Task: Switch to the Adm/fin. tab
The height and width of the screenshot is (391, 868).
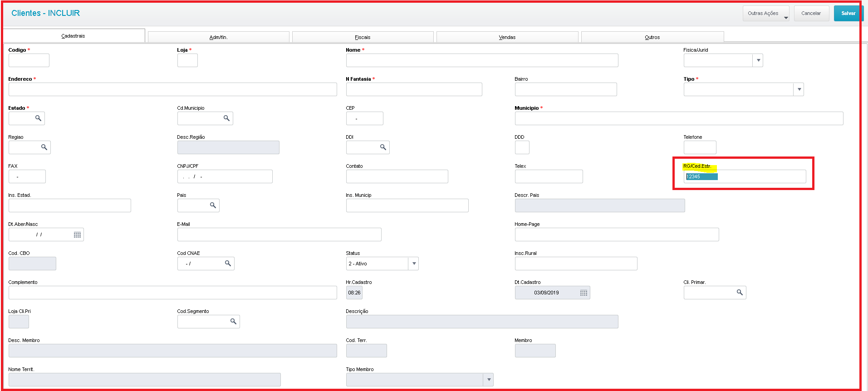Action: tap(219, 37)
